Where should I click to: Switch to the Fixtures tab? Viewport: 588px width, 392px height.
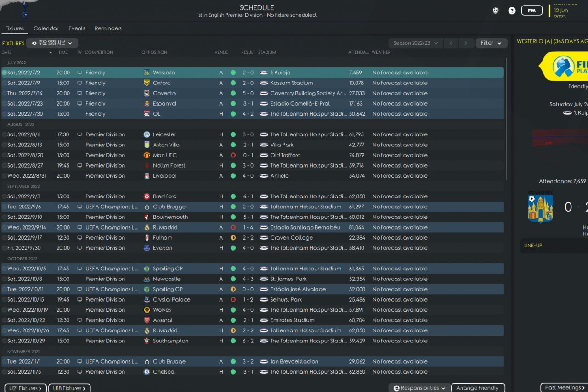point(15,28)
